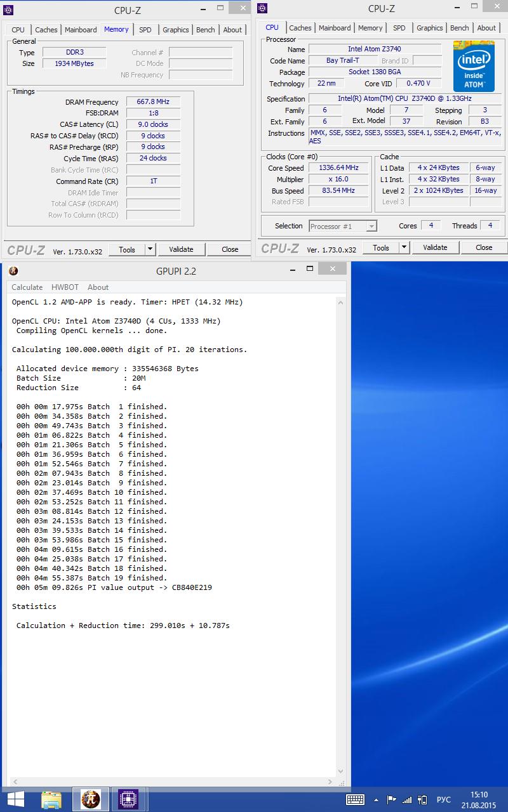Click the Multiplier x 16.0 value
Viewport: 508px width, 812px height.
point(338,180)
